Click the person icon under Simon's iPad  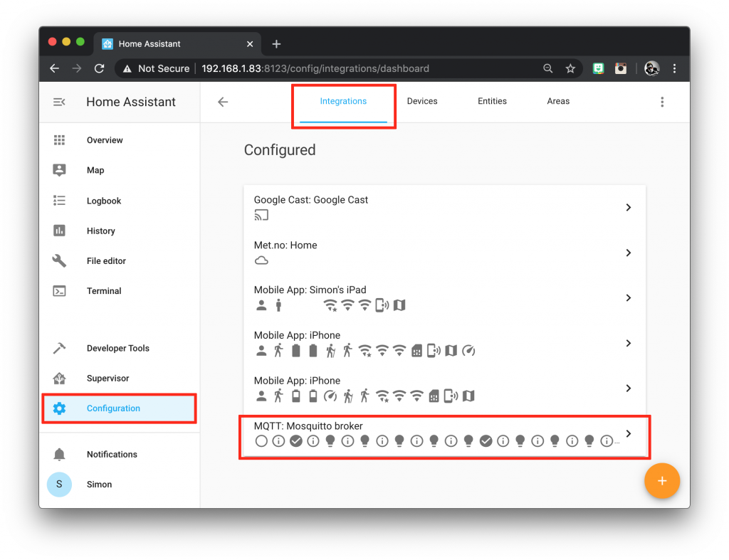pyautogui.click(x=261, y=305)
